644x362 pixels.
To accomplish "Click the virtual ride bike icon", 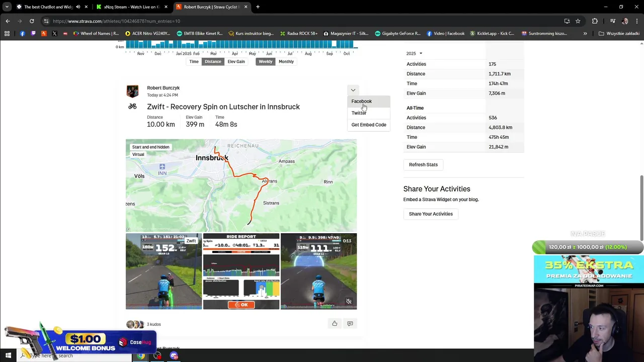I will pyautogui.click(x=132, y=107).
